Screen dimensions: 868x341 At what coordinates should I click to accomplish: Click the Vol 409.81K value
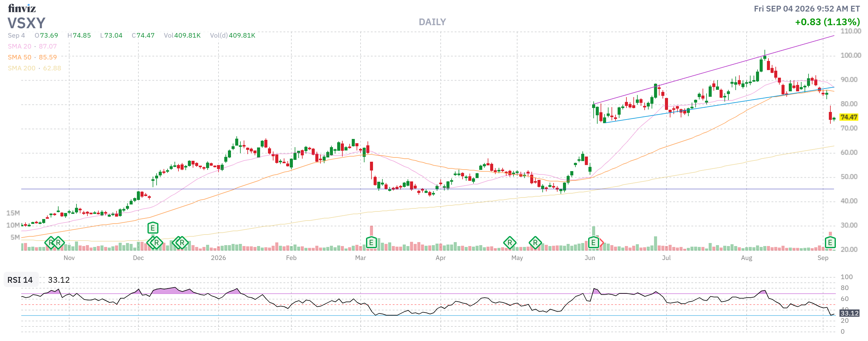[187, 35]
